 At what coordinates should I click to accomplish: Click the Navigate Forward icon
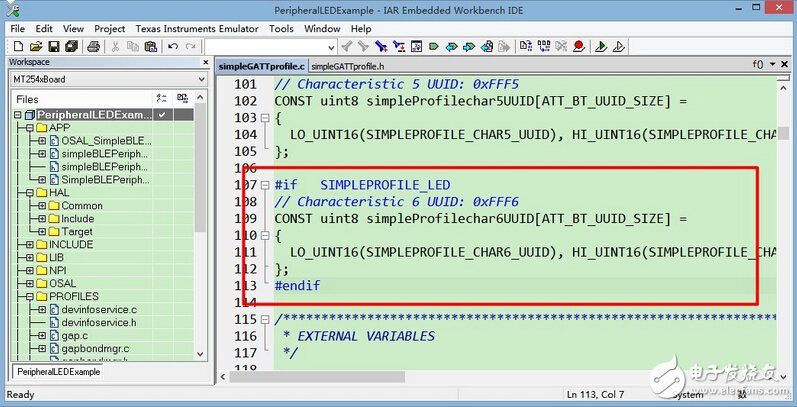point(504,47)
